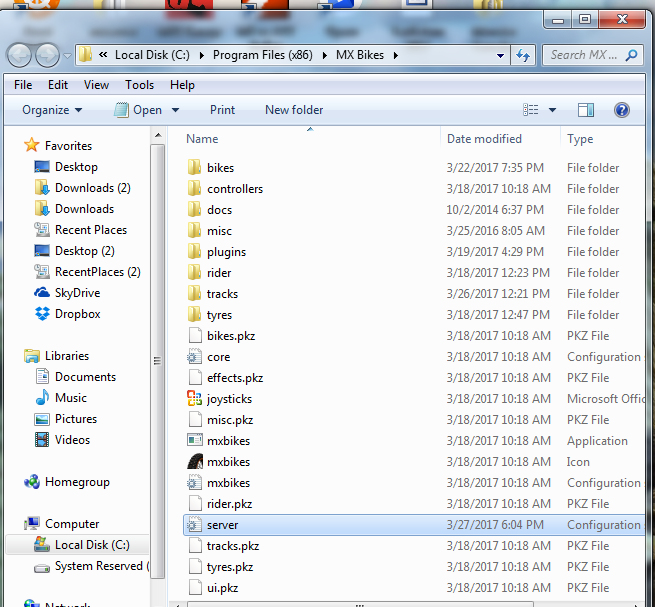Expand the arrow after MX Bikes breadcrumb

pyautogui.click(x=396, y=55)
